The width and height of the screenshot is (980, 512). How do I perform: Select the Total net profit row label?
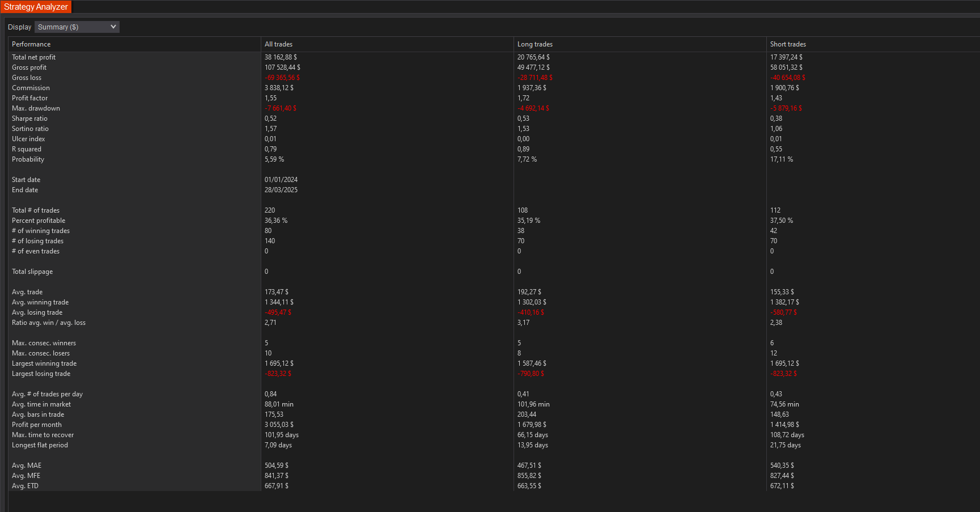pyautogui.click(x=33, y=57)
